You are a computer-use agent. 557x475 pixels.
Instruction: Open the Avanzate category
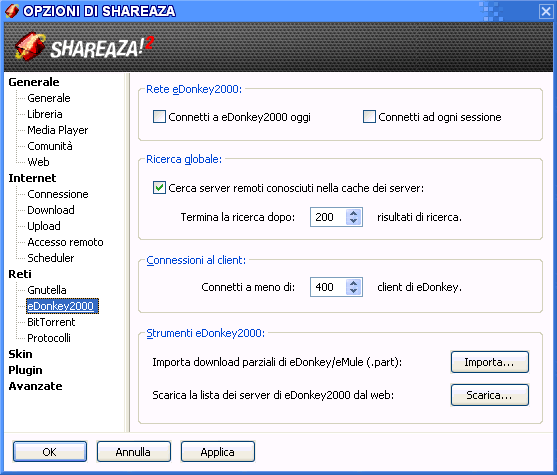[35, 386]
